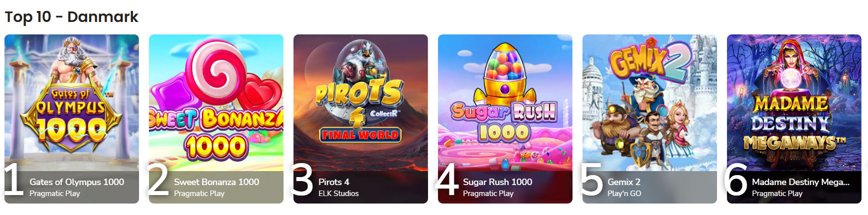
Task: Click the "Pirots 4" title text
Action: [x=334, y=182]
